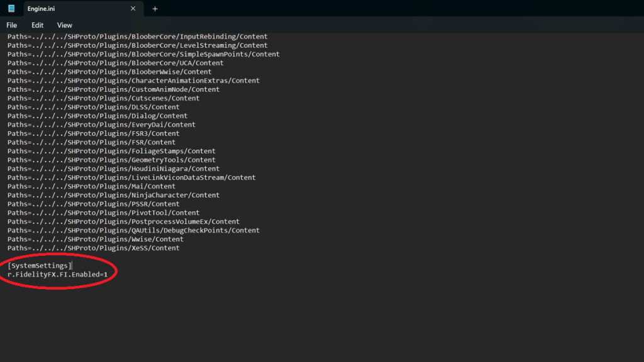
Task: Click the QAUtils/DebugCheckPoints path line
Action: coord(133,231)
